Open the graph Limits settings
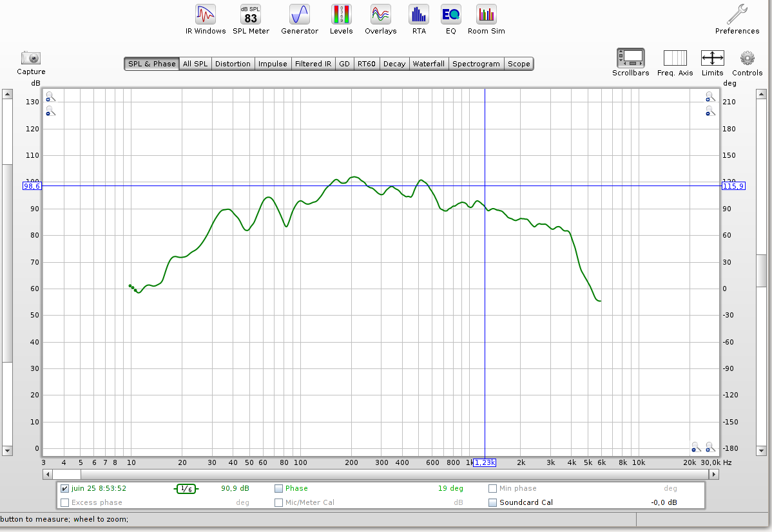772x532 pixels. [x=713, y=63]
